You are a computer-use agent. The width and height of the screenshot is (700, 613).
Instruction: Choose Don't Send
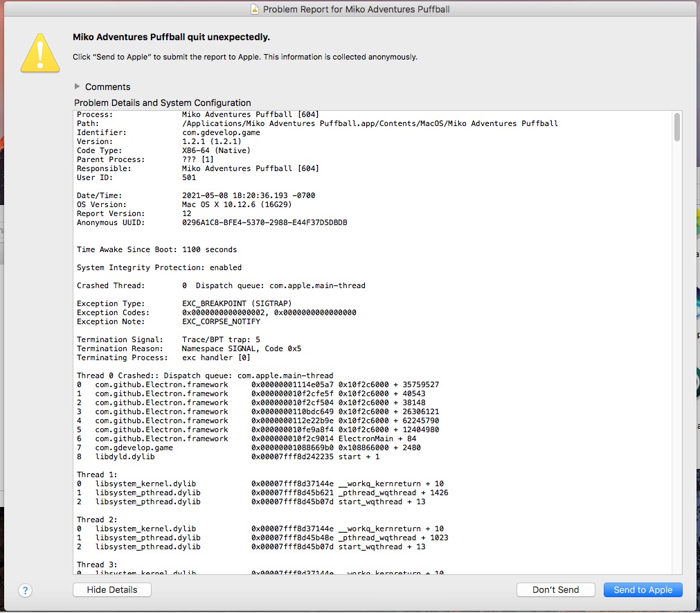[x=556, y=589]
